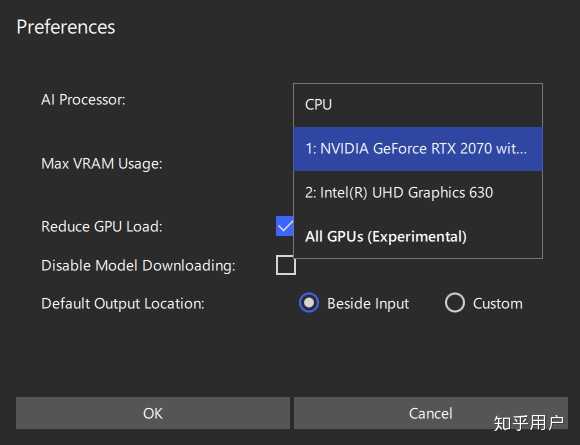
Task: Click the 知乎用户 watermark text
Action: (x=529, y=423)
